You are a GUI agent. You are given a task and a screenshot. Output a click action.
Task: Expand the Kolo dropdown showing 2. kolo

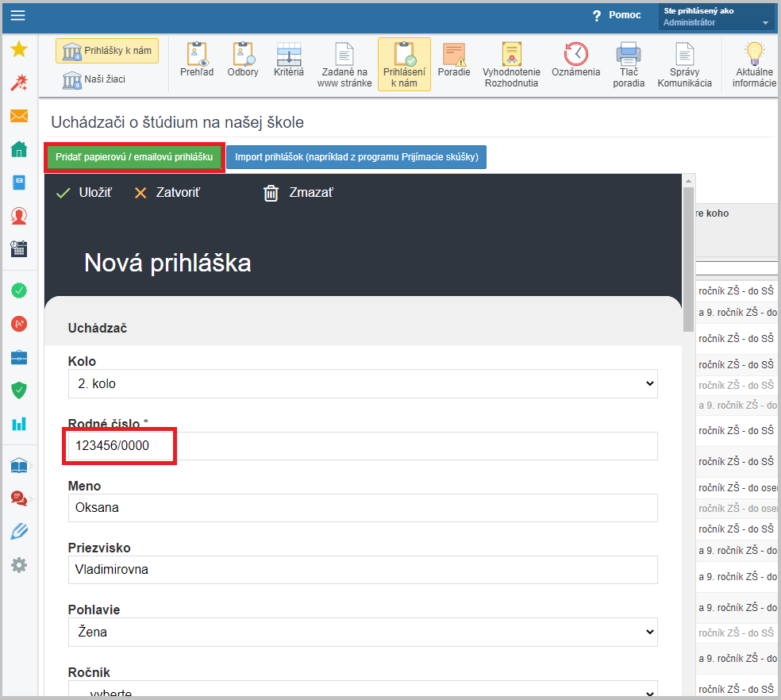click(x=363, y=383)
